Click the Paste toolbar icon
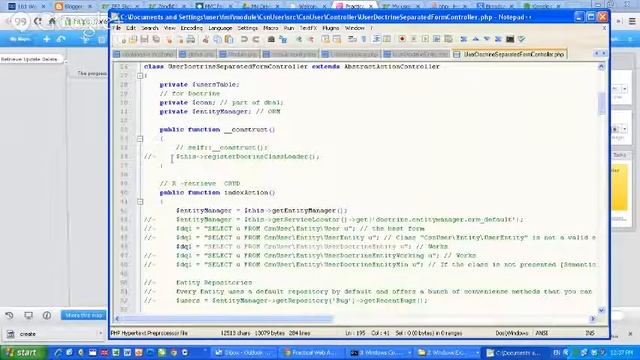 [229, 39]
